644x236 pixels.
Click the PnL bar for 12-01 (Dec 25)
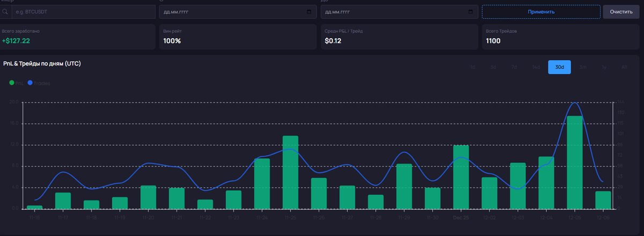click(x=461, y=177)
